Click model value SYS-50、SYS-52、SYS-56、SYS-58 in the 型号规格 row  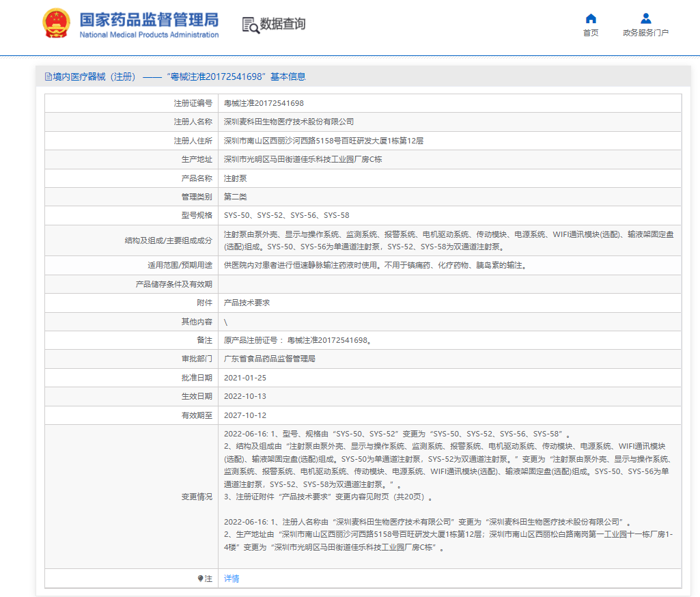(x=286, y=215)
